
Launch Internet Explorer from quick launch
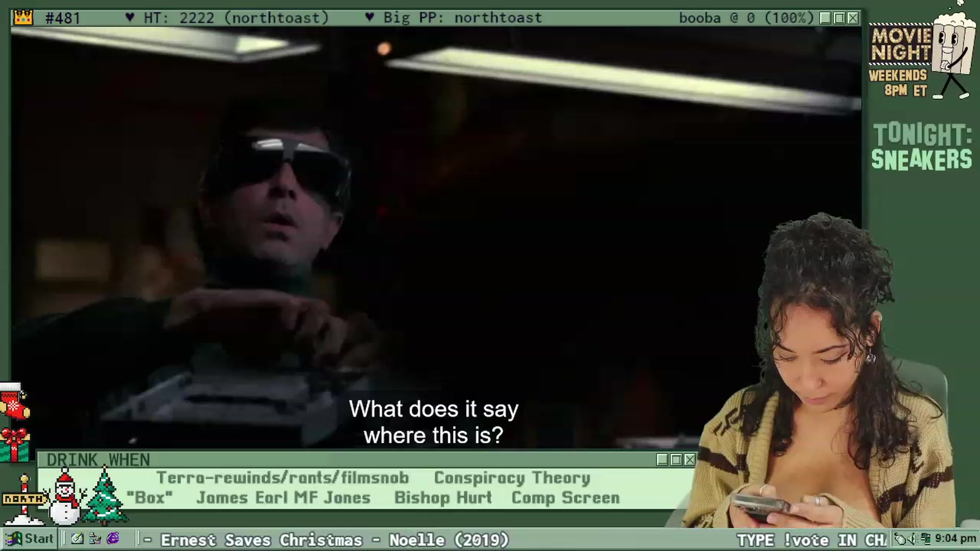coord(113,539)
